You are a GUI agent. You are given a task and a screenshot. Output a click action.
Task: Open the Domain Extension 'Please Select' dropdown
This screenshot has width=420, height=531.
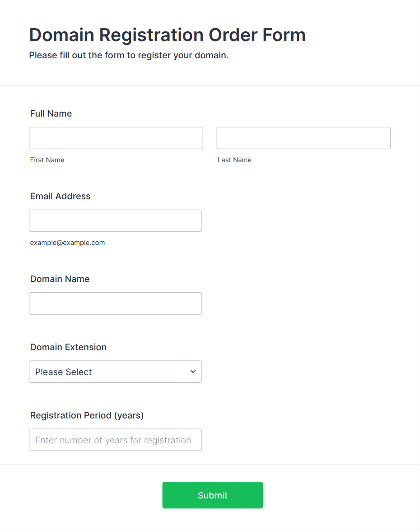click(116, 371)
